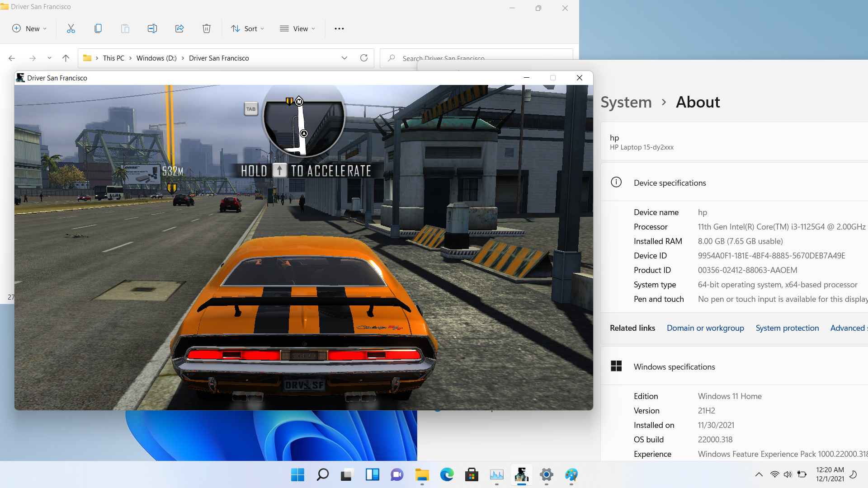Click the Share icon in toolbar
Image resolution: width=868 pixels, height=488 pixels.
[x=179, y=28]
